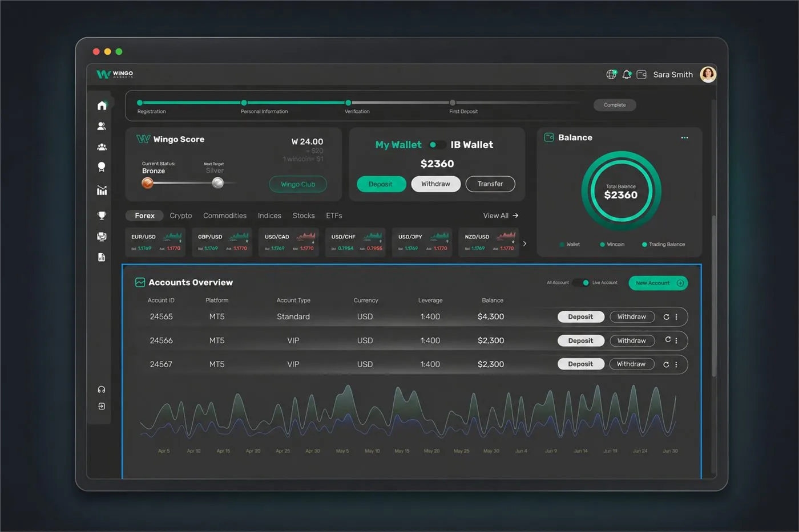Open headset support icon in sidebar

point(102,389)
